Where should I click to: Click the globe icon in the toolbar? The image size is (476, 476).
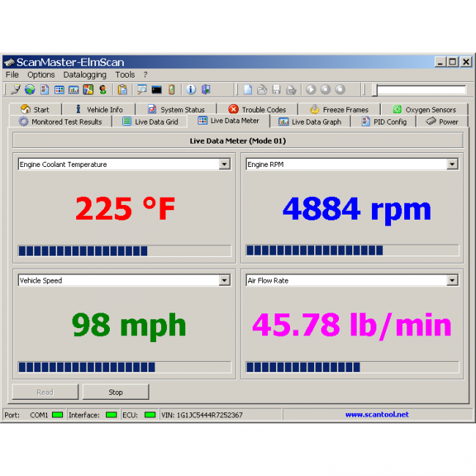pyautogui.click(x=30, y=90)
